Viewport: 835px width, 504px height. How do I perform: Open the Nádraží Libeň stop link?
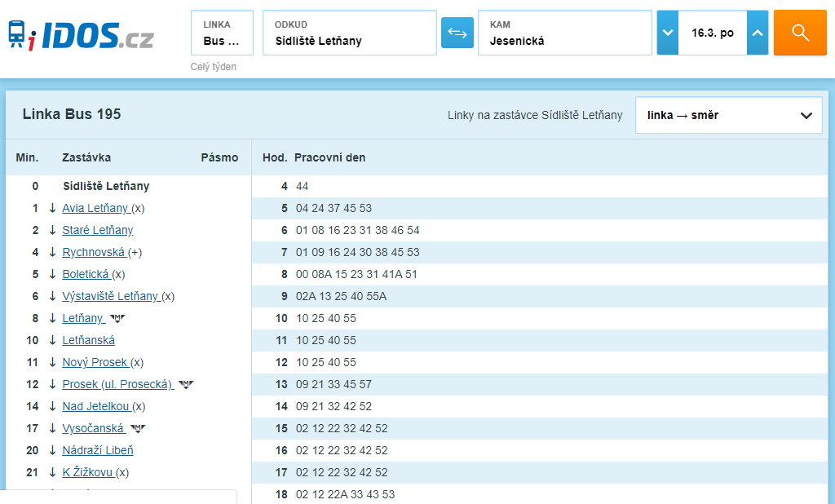(98, 451)
